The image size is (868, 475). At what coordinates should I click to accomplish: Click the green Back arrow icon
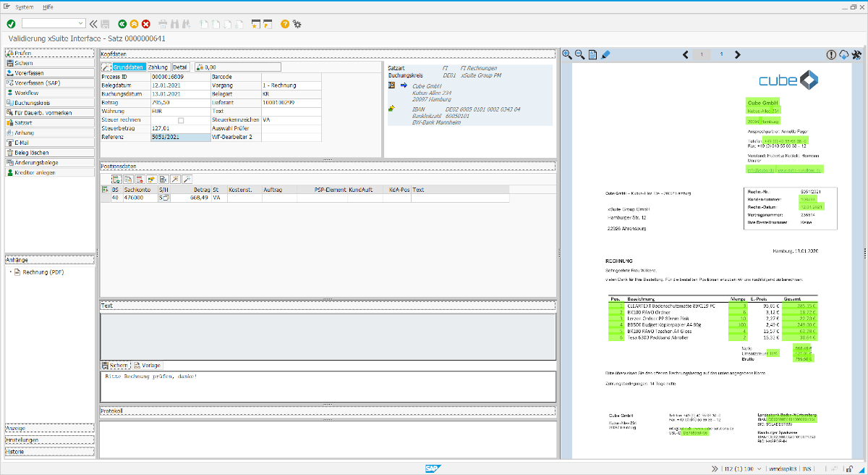pyautogui.click(x=122, y=24)
